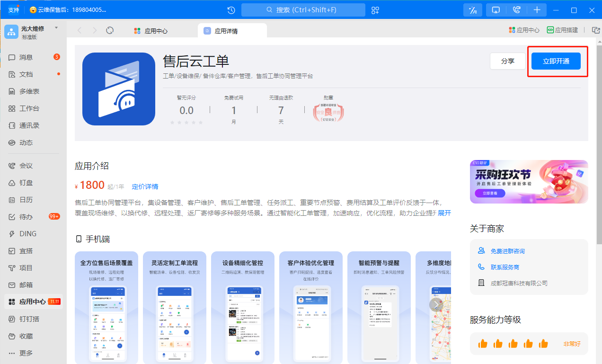This screenshot has width=602, height=364.
Task: Open the 灵活定制工单流程 screenshot
Action: [x=175, y=308]
